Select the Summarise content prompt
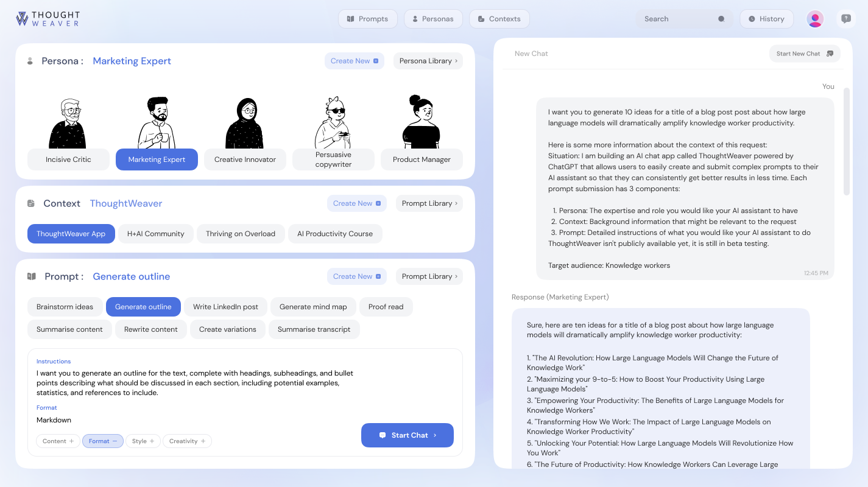 [69, 329]
